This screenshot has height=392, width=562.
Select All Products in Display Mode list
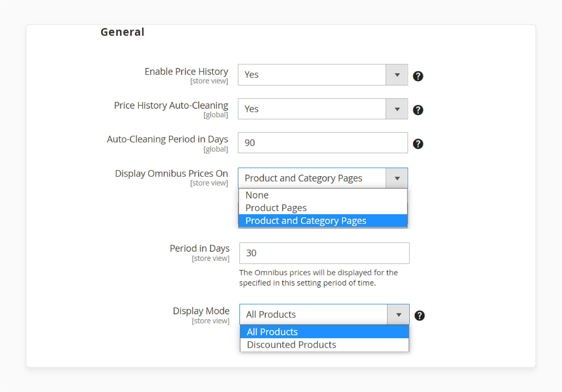tap(324, 332)
